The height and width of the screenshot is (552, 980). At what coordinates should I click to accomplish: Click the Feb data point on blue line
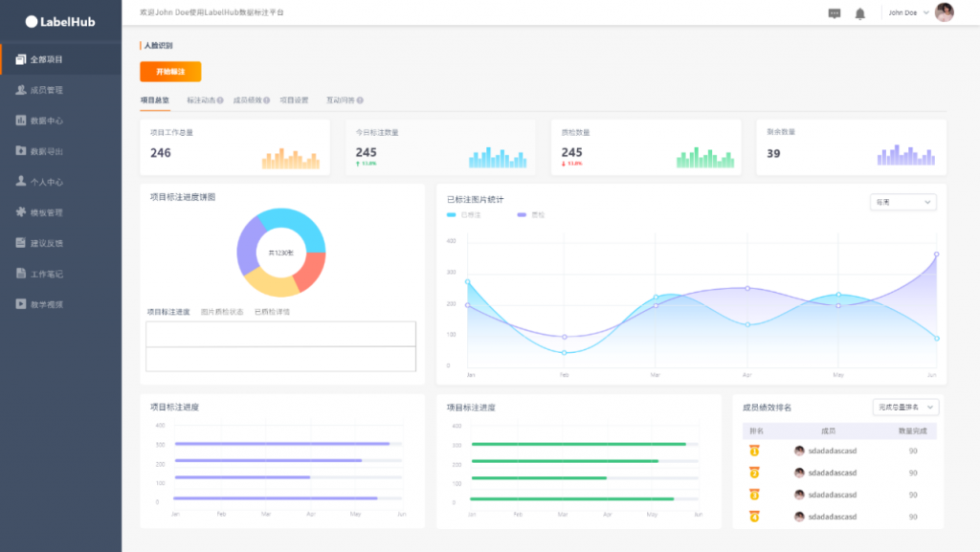(x=565, y=353)
